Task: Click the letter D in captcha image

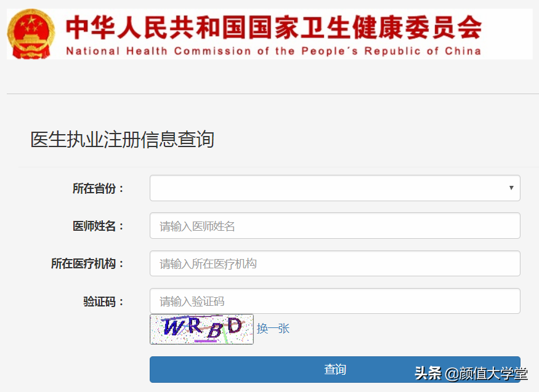Action: (x=235, y=325)
